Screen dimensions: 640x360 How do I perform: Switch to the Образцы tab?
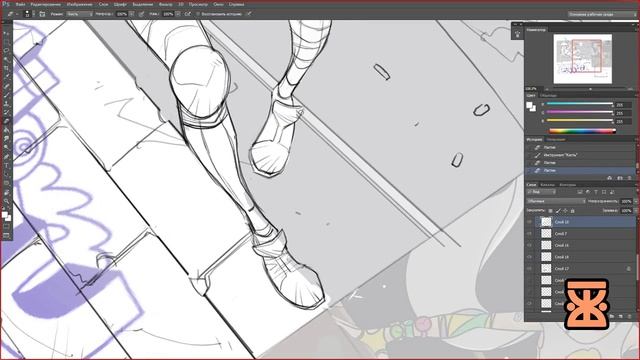[548, 96]
